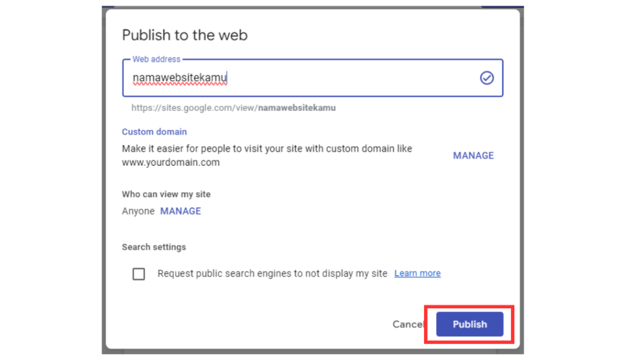Click MANAGE next to custom domain description

pyautogui.click(x=473, y=155)
